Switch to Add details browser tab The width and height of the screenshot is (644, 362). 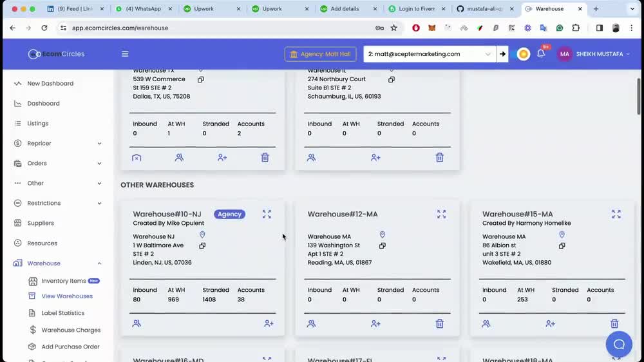[344, 8]
